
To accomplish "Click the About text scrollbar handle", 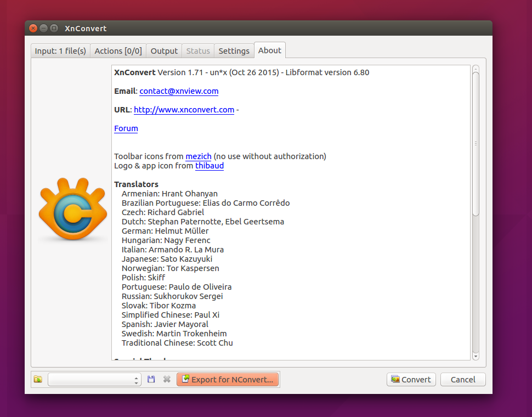I will point(476,144).
